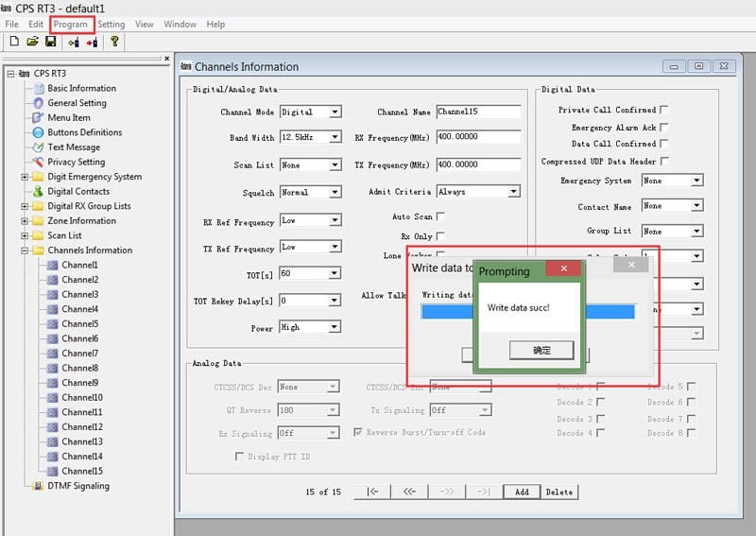Select Basic Information icon in tree
The width and height of the screenshot is (756, 536).
[39, 89]
